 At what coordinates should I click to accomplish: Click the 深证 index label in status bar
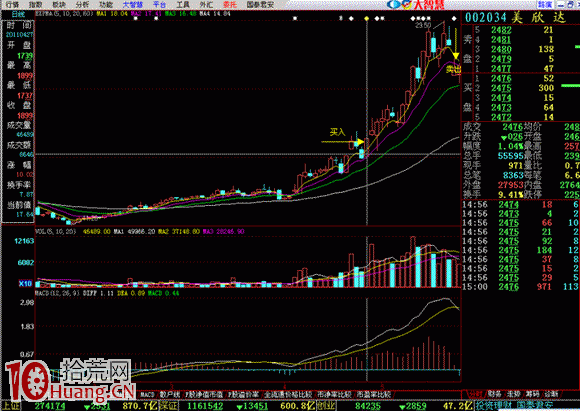click(x=168, y=406)
